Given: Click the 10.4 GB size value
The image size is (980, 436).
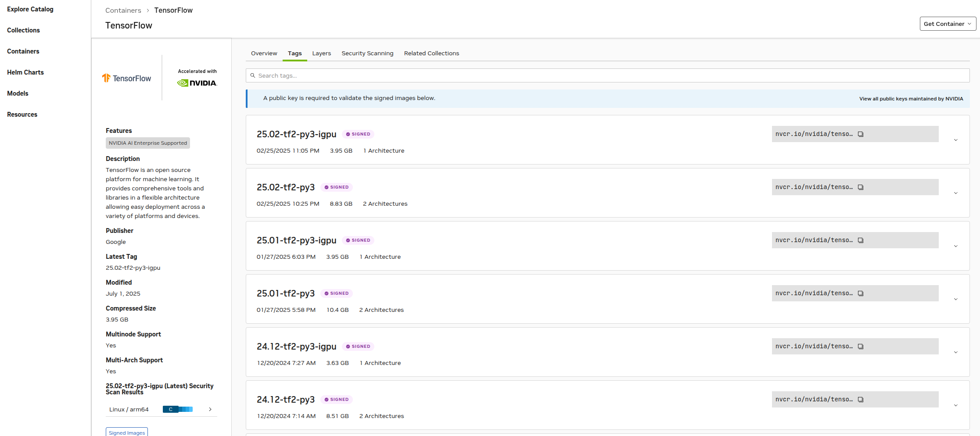Looking at the screenshot, I should pos(337,310).
